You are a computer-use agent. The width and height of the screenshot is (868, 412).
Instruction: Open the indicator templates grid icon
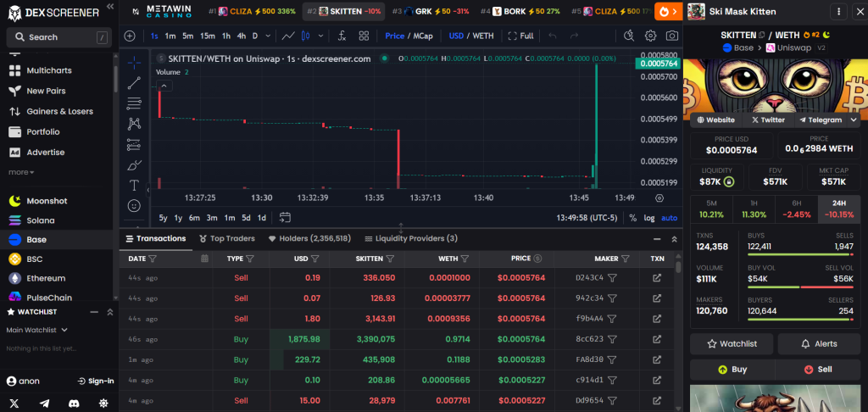pyautogui.click(x=364, y=36)
